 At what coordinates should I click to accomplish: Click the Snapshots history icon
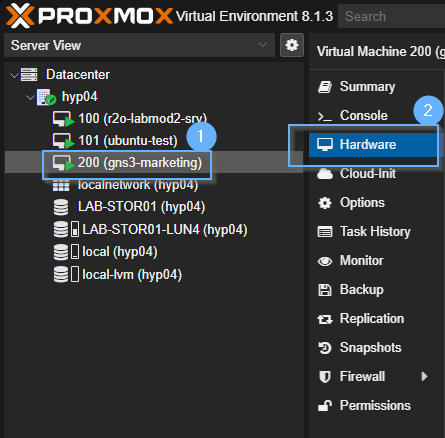pos(325,348)
